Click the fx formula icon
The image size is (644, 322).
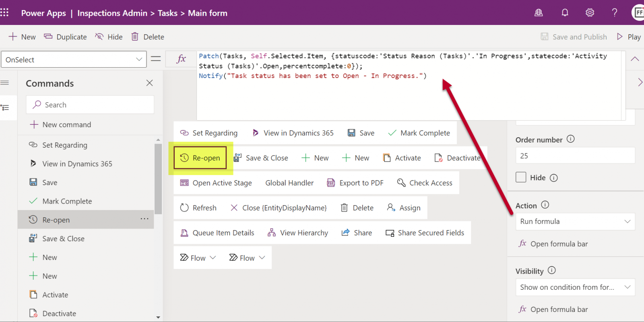[x=181, y=59]
